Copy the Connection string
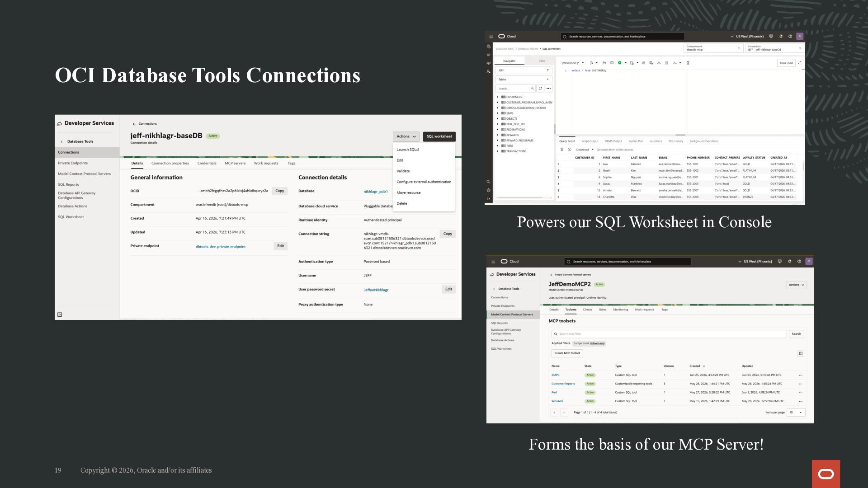Screen dimensions: 868x488 pyautogui.click(x=448, y=234)
